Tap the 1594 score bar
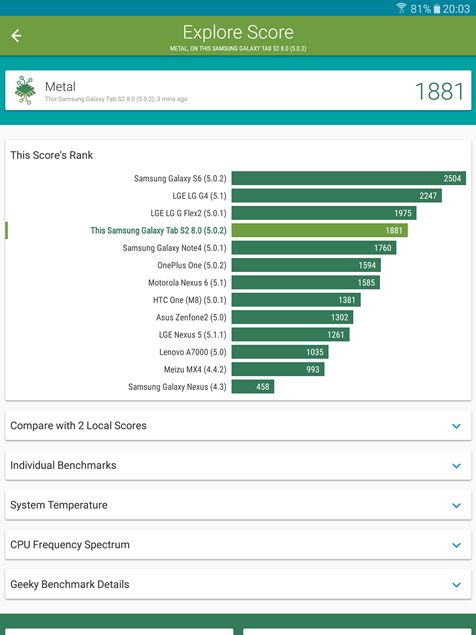 [306, 265]
